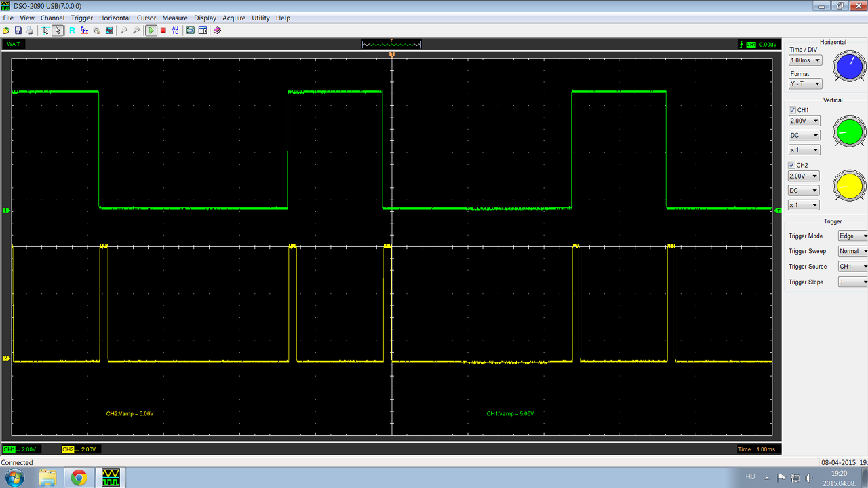The height and width of the screenshot is (488, 868).
Task: Click the green CH1 vertical knob
Action: [x=850, y=131]
